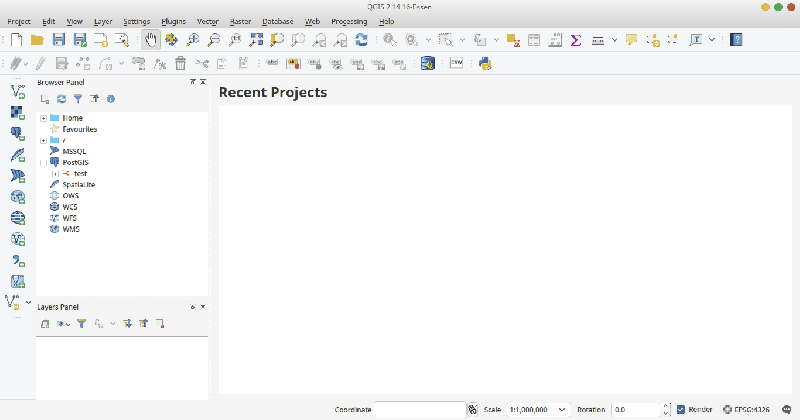Click the Filter Legend funnel in Layers Panel
Viewport: 800px width, 420px height.
point(81,324)
